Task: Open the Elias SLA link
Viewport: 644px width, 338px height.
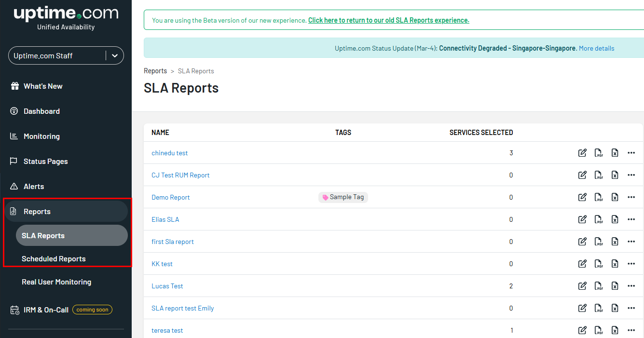Action: coord(165,219)
